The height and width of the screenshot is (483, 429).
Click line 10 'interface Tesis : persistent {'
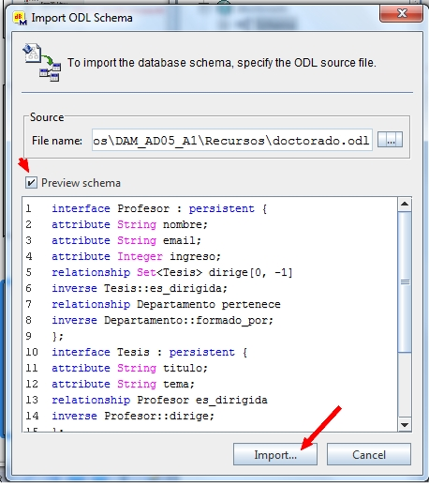[149, 352]
